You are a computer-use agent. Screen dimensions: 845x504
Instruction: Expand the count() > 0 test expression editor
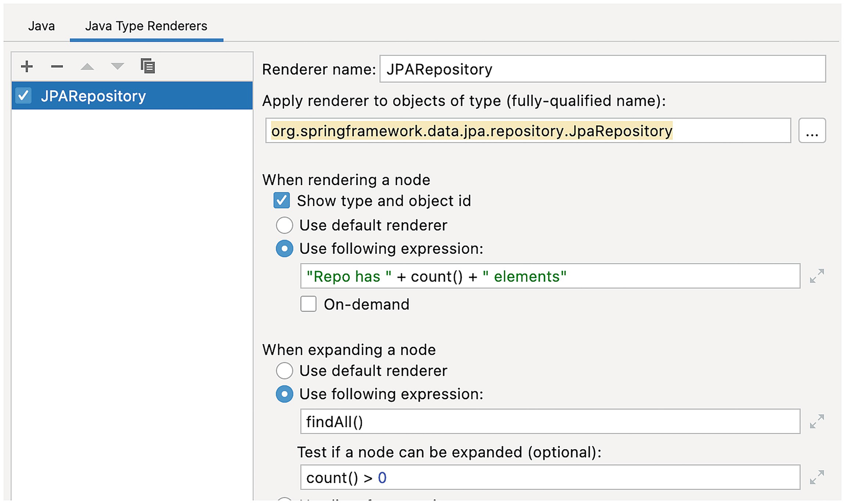coord(817,478)
